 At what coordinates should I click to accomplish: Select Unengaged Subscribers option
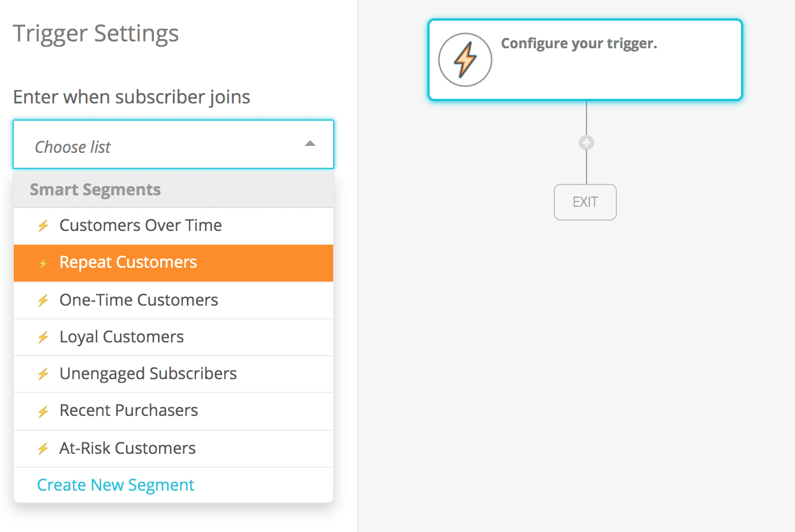tap(148, 374)
